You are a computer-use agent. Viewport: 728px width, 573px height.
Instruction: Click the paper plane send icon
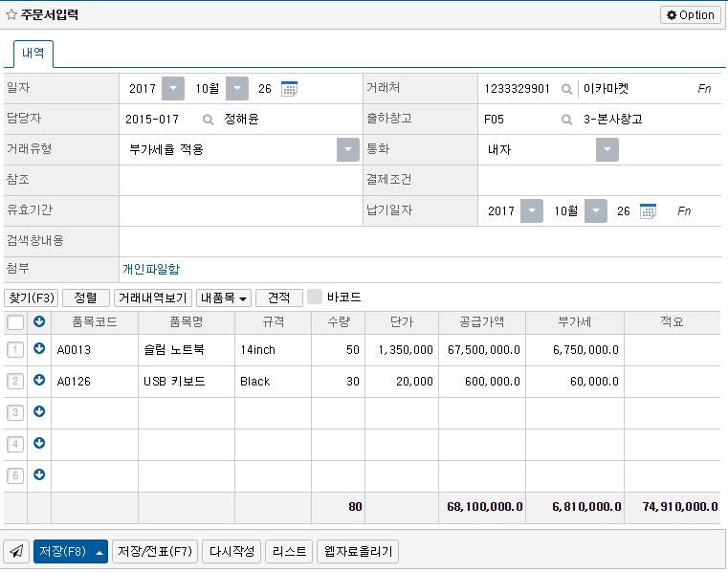coord(16,551)
